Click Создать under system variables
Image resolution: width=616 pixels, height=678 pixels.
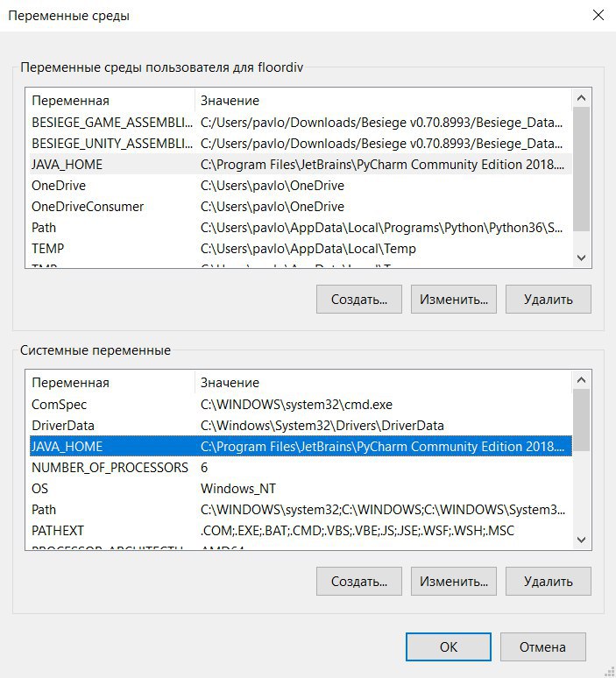pos(359,581)
